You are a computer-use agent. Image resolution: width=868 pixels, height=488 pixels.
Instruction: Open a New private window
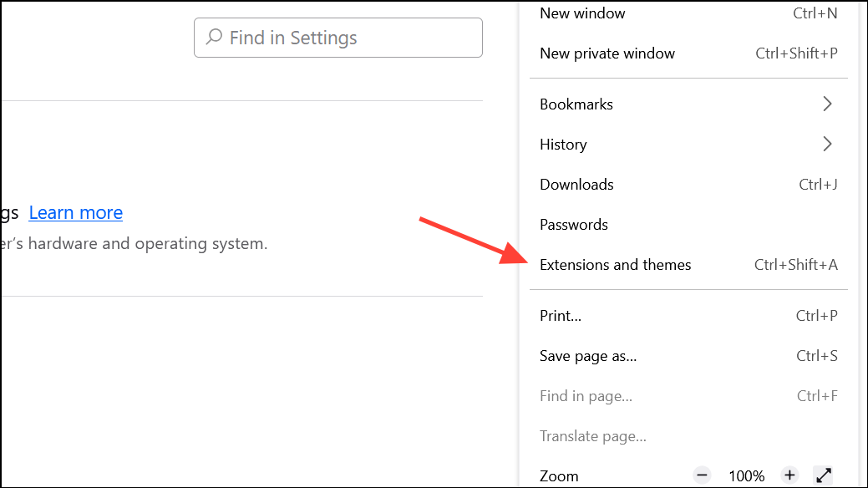607,53
